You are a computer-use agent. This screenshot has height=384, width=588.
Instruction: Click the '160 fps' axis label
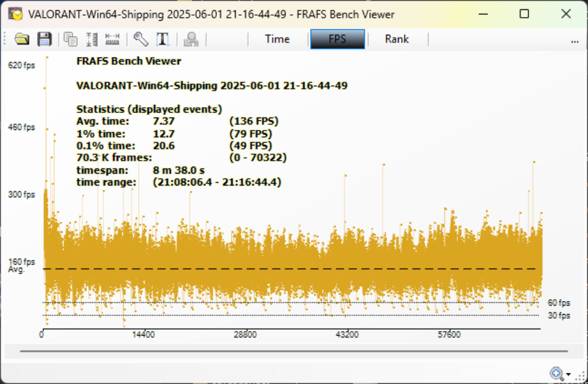22,262
